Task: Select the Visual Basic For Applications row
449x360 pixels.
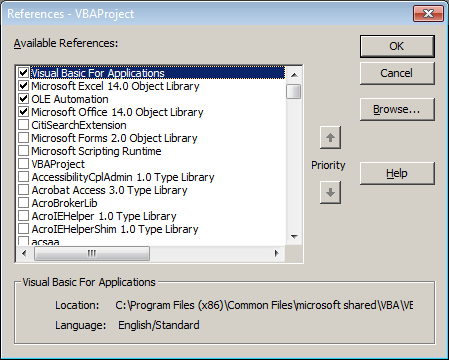Action: pyautogui.click(x=158, y=73)
